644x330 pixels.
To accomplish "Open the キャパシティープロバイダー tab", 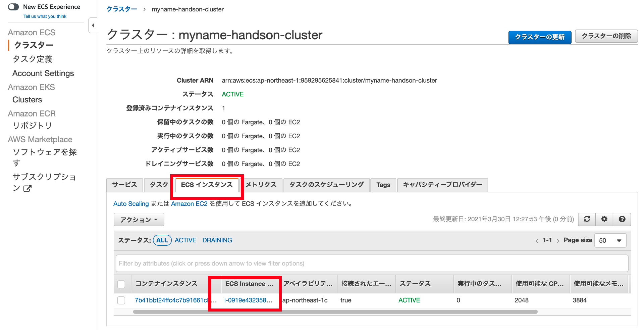I will tap(442, 185).
